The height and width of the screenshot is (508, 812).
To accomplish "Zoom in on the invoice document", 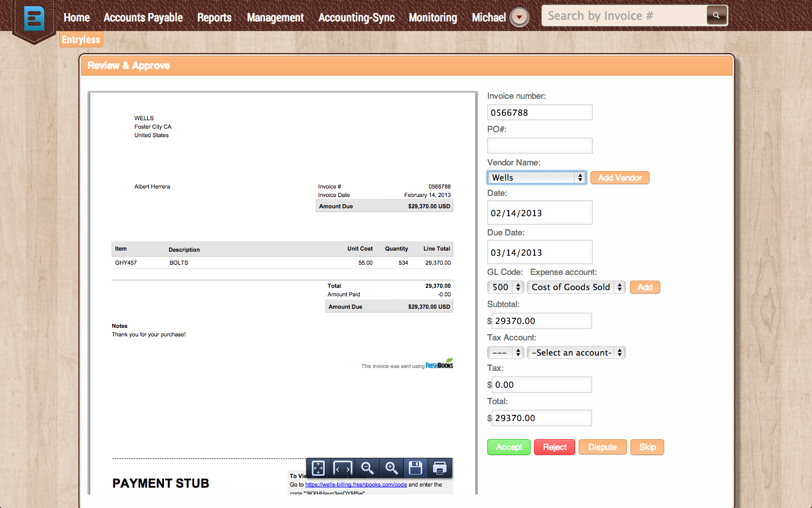I will coord(391,468).
